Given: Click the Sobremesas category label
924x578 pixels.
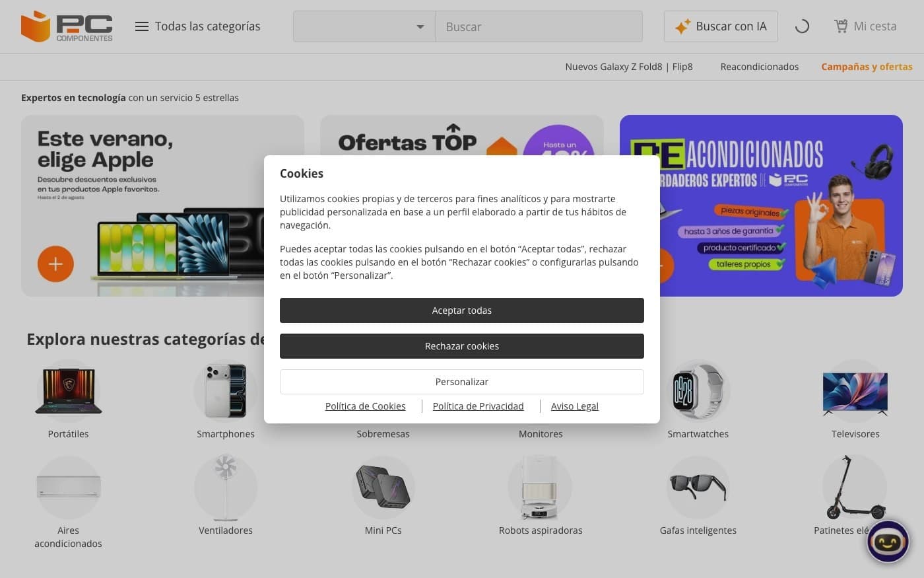Looking at the screenshot, I should point(383,434).
